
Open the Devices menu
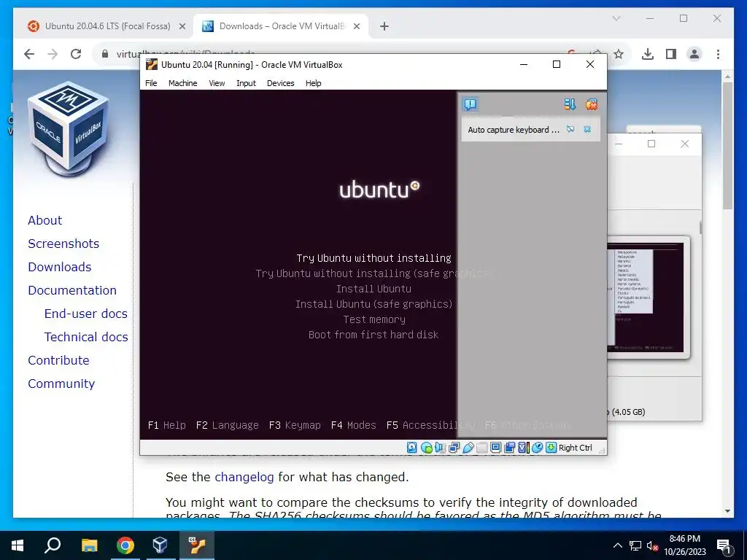(281, 83)
